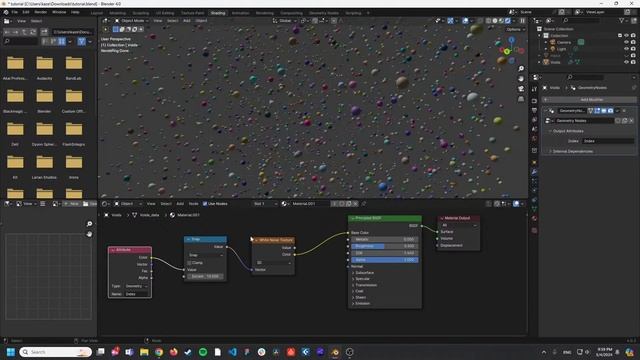Expand the Coat section in Principled BSDF
This screenshot has width=640, height=360.
[358, 291]
